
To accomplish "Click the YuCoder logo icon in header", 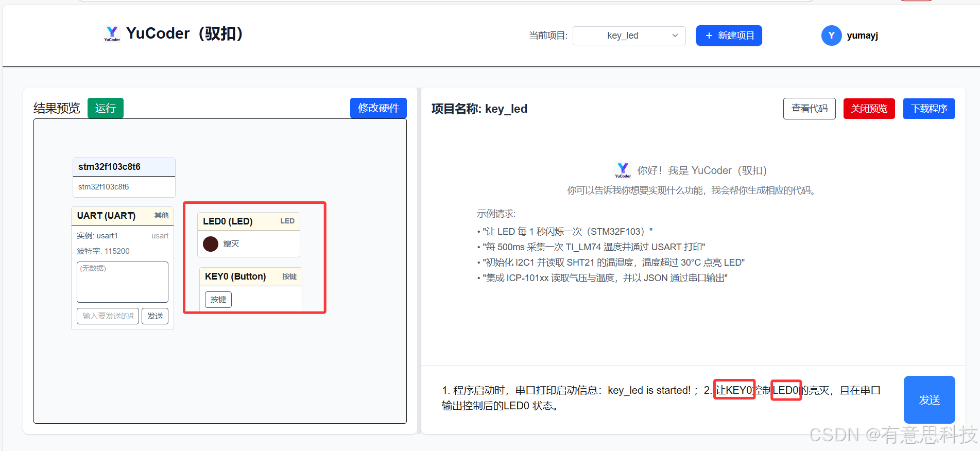I will [x=112, y=33].
